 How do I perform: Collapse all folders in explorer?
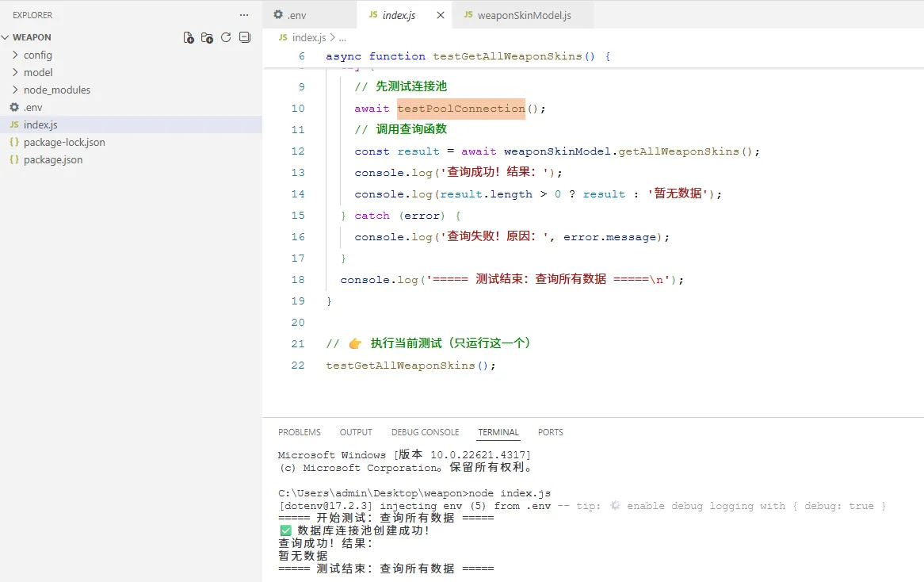(x=245, y=38)
